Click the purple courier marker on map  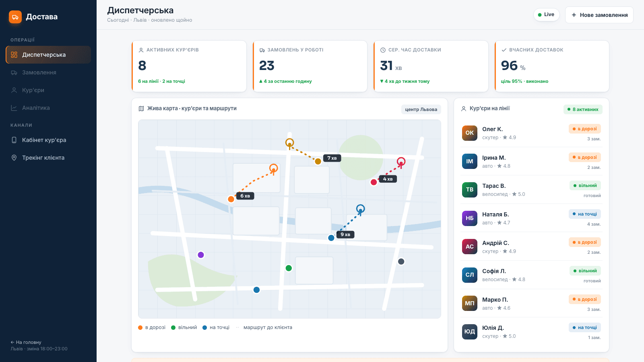pos(201,255)
